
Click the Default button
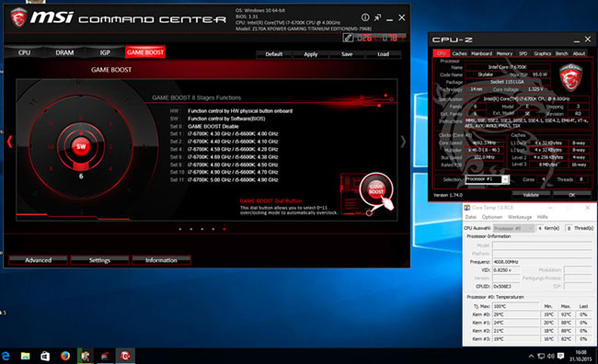pyautogui.click(x=274, y=54)
